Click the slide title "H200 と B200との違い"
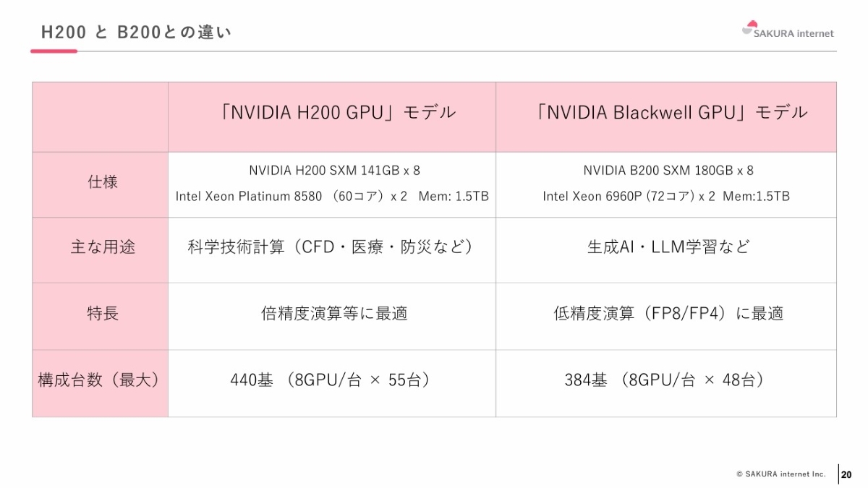Screen dimensions: 868x488 pyautogui.click(x=136, y=33)
